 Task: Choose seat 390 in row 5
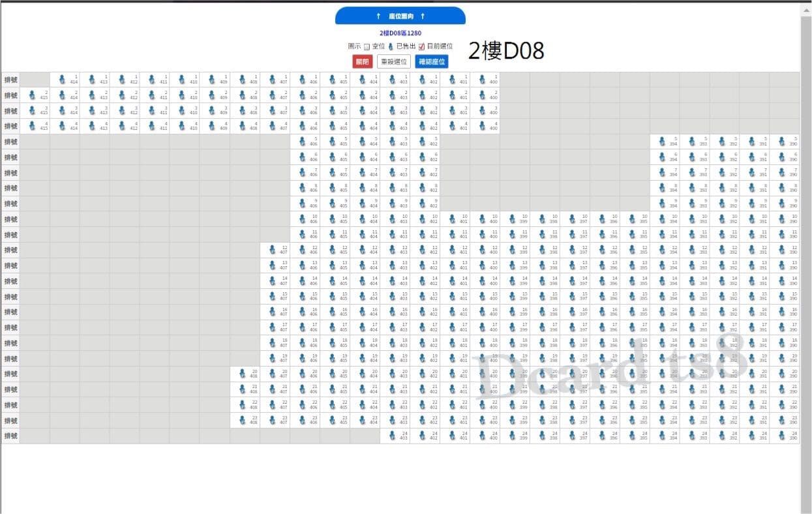click(x=785, y=142)
